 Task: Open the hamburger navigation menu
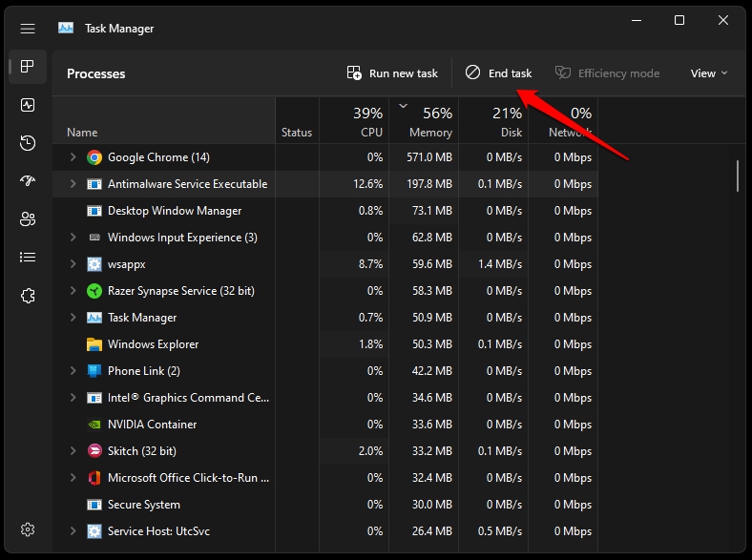[28, 29]
